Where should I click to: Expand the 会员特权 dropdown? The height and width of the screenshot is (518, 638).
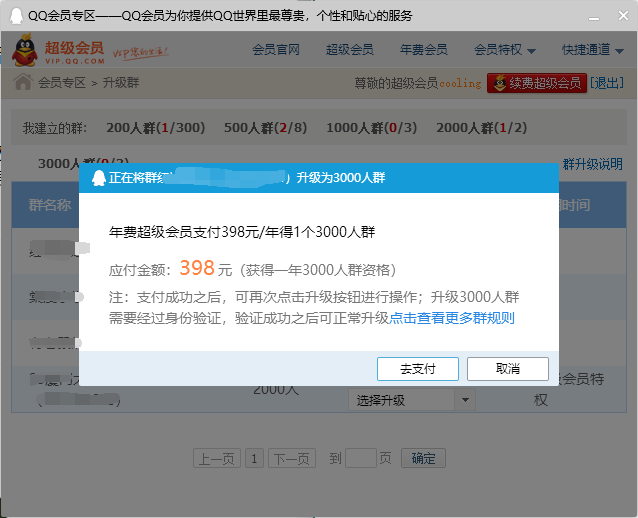pos(505,50)
